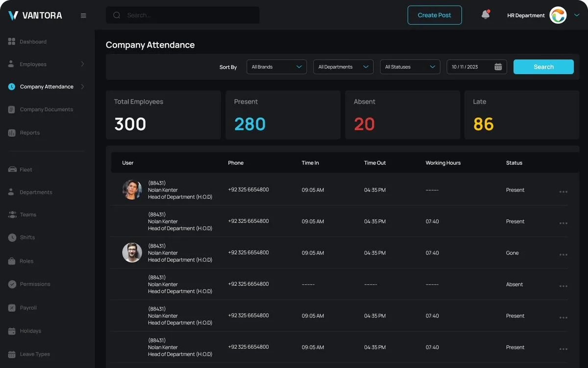This screenshot has width=588, height=368.
Task: Open three-dot menu for the Gone row
Action: tap(563, 255)
